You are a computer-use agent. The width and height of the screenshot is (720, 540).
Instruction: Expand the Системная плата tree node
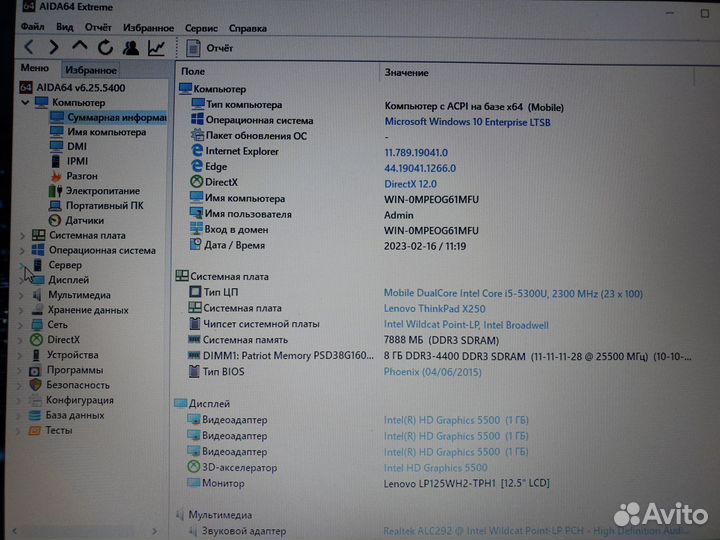click(22, 236)
